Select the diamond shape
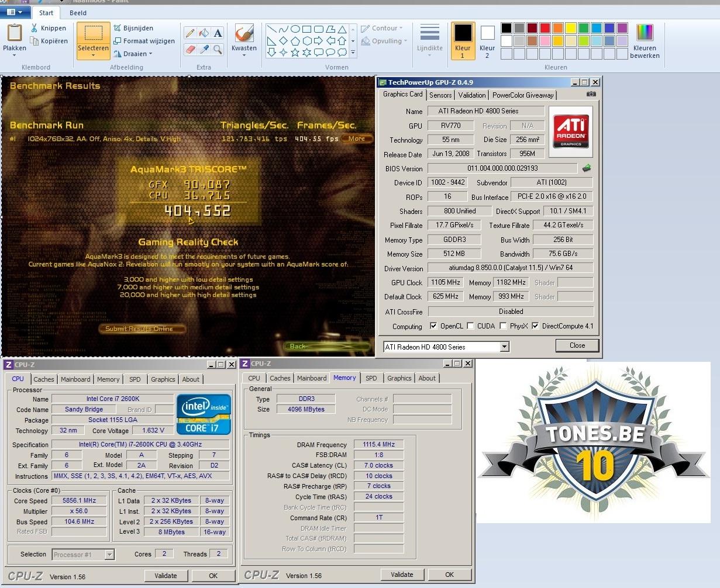Screen dimensions: 720x588 [x=283, y=41]
